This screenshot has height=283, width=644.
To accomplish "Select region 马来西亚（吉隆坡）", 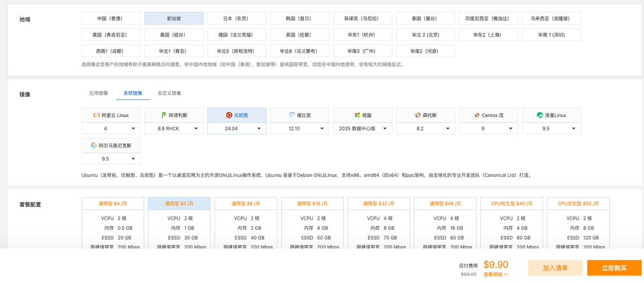I will coord(551,18).
